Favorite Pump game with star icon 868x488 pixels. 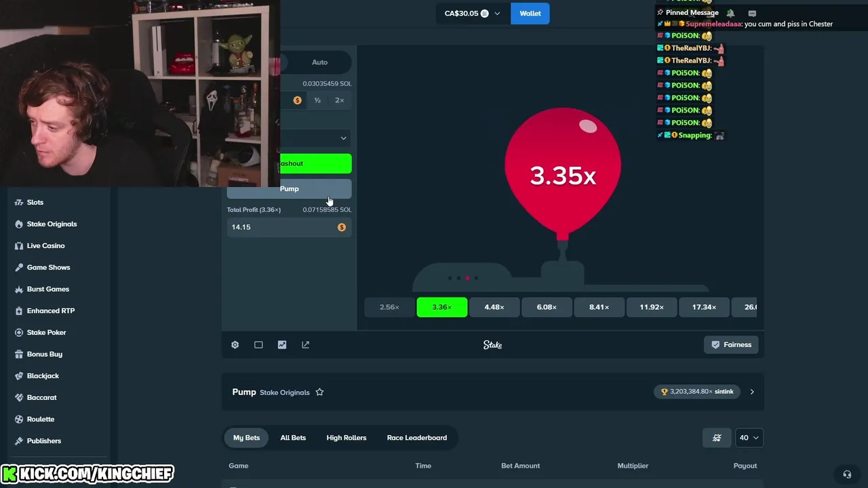(x=319, y=392)
